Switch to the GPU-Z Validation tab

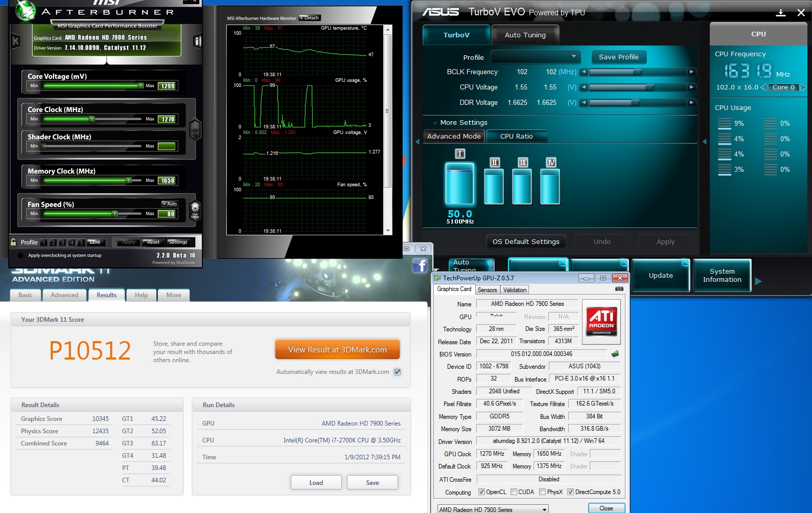click(x=515, y=290)
